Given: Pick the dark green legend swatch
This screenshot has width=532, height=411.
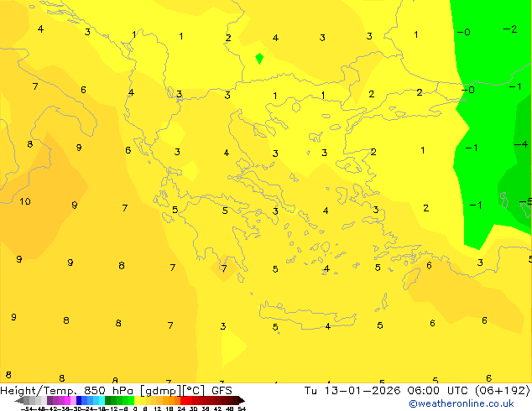Looking at the screenshot, I should (108, 400).
